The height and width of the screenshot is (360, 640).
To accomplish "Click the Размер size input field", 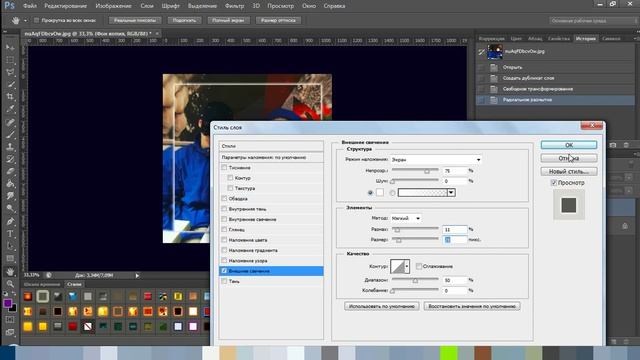I will point(455,240).
